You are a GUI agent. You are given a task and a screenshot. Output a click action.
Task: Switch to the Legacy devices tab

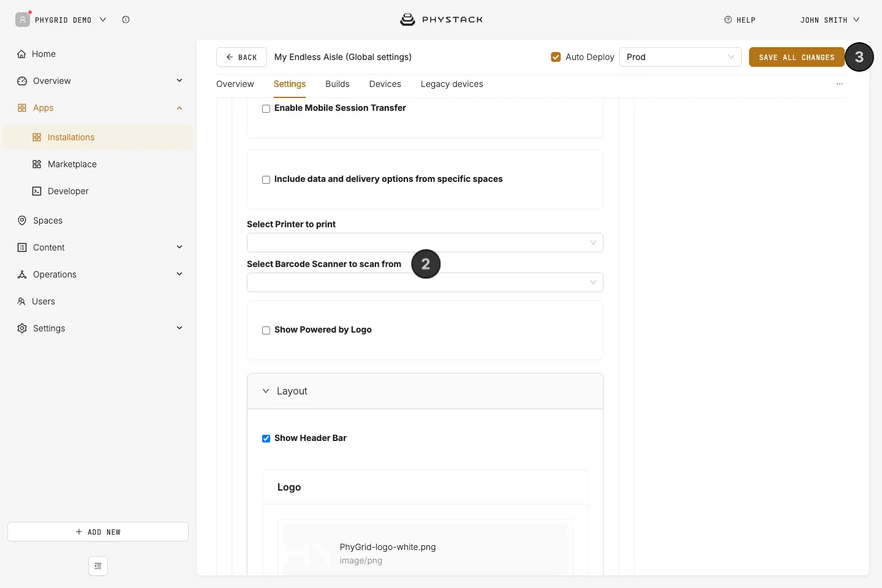tap(452, 84)
